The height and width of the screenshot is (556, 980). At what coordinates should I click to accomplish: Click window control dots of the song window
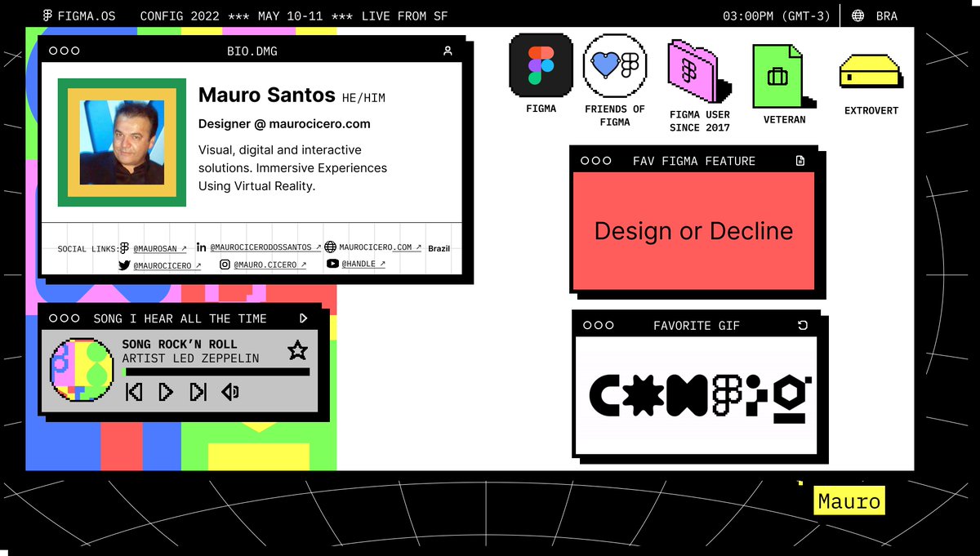pos(65,318)
